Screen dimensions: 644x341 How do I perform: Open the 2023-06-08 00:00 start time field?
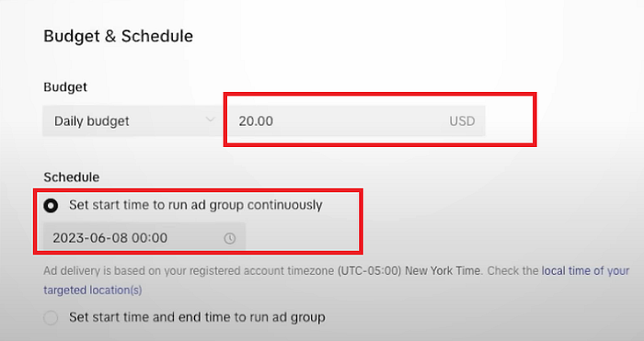click(144, 238)
